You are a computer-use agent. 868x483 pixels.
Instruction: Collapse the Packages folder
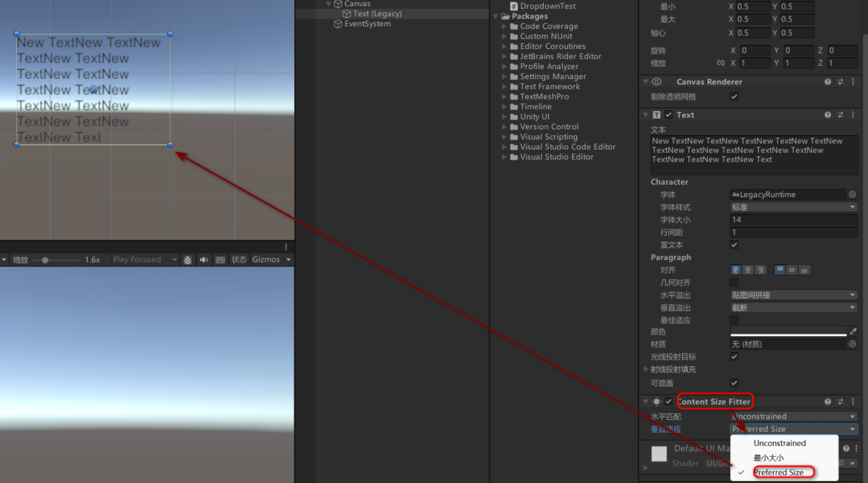coord(496,16)
